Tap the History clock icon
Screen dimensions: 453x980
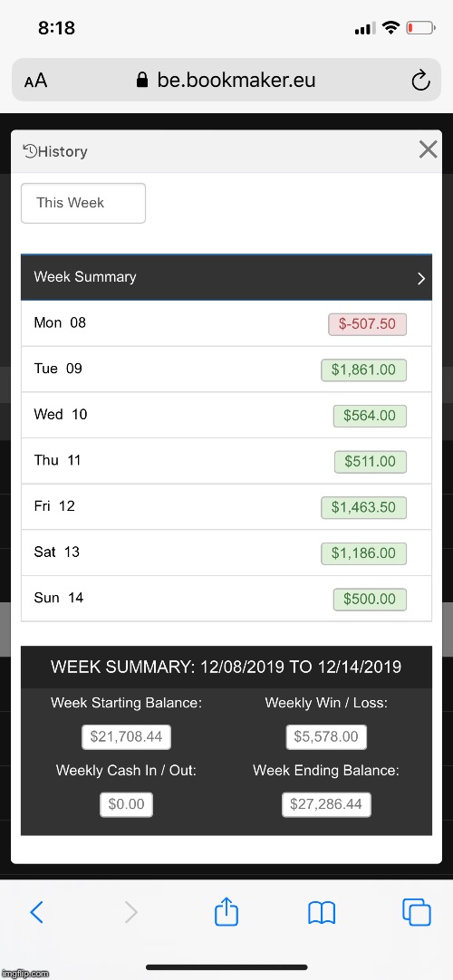point(29,150)
